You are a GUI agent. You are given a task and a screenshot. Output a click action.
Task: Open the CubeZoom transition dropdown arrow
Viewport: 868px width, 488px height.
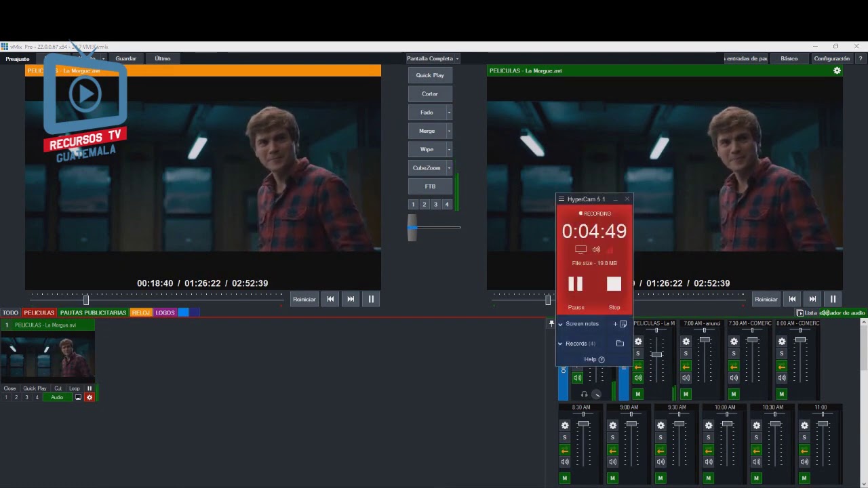449,168
